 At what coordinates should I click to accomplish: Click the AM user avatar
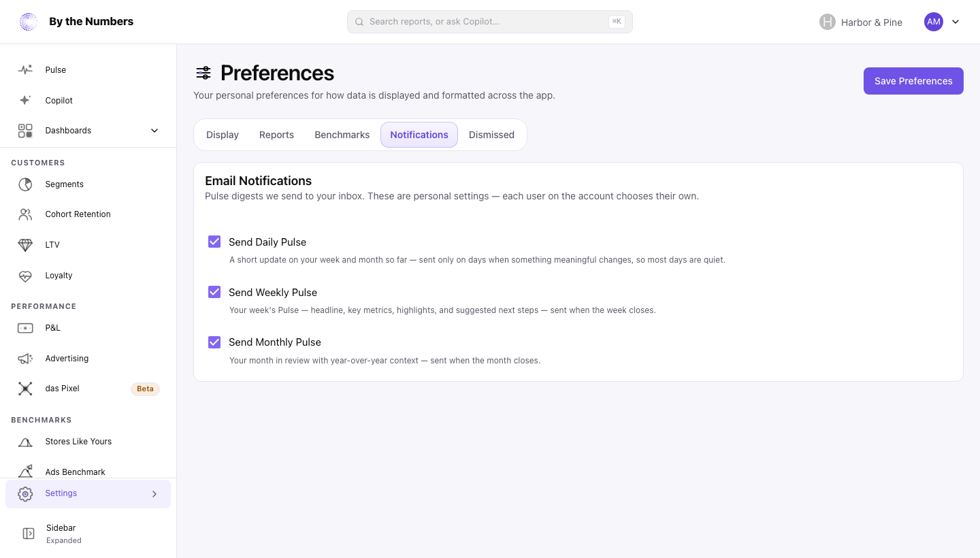point(934,22)
